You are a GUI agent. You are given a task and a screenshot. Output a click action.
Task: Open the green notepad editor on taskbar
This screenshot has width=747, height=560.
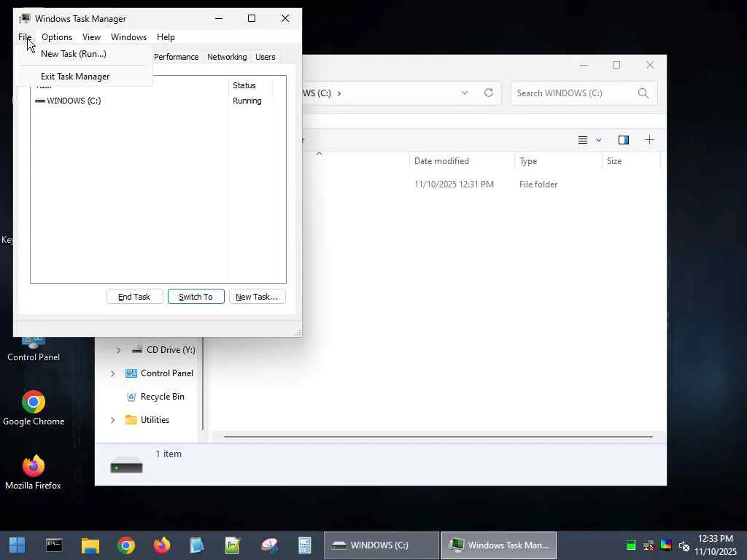pos(233,545)
